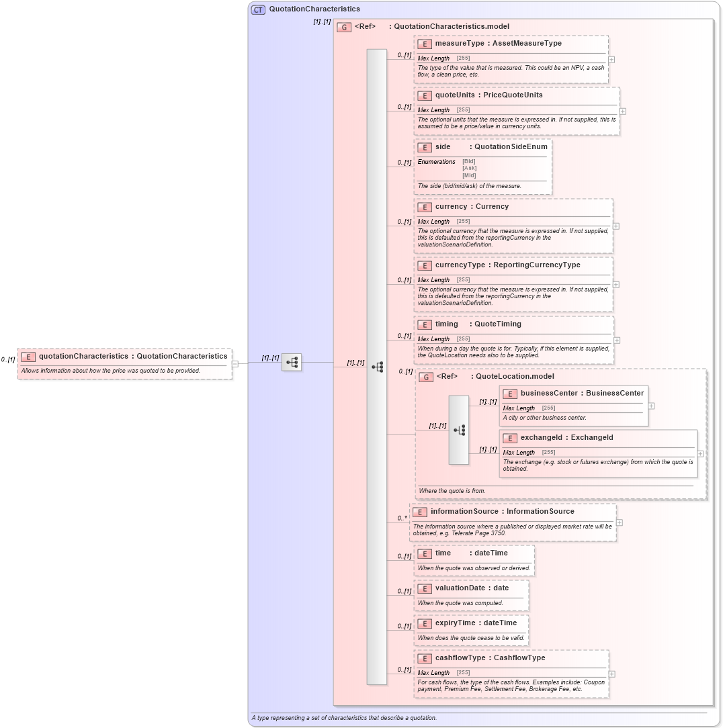Collapse the quotationCharacteristics root element
This screenshot has width=723, height=728.
(x=235, y=364)
